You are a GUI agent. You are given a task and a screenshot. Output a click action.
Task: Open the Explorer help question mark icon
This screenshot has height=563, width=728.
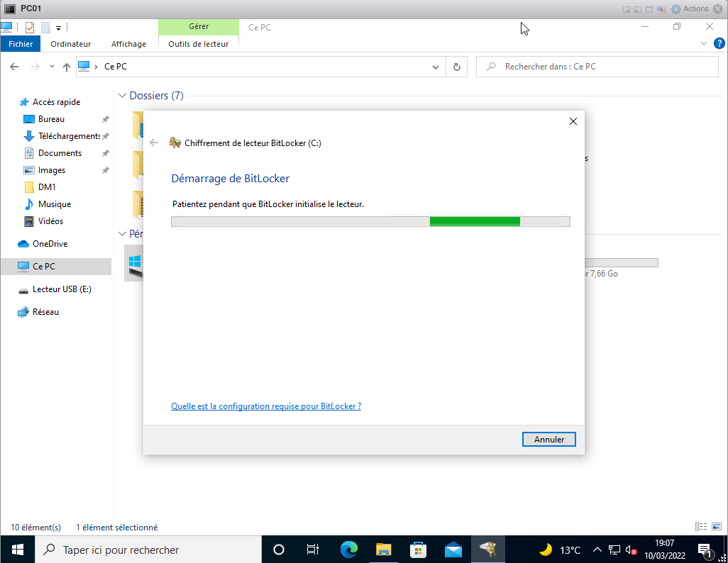719,43
